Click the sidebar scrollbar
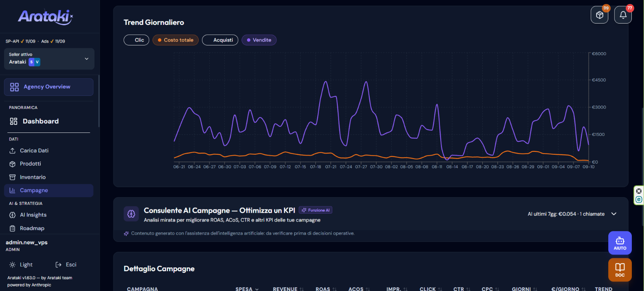This screenshot has width=644, height=291. pos(99,101)
